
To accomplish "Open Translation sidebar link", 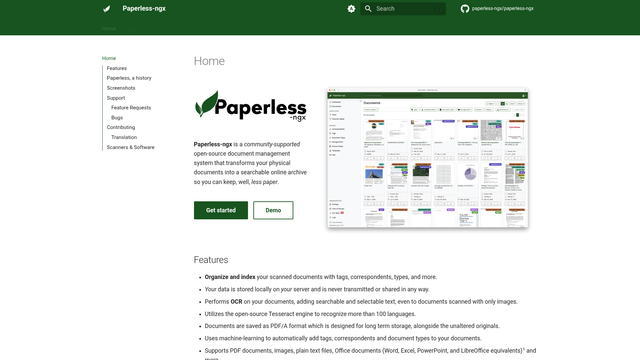I will [124, 138].
